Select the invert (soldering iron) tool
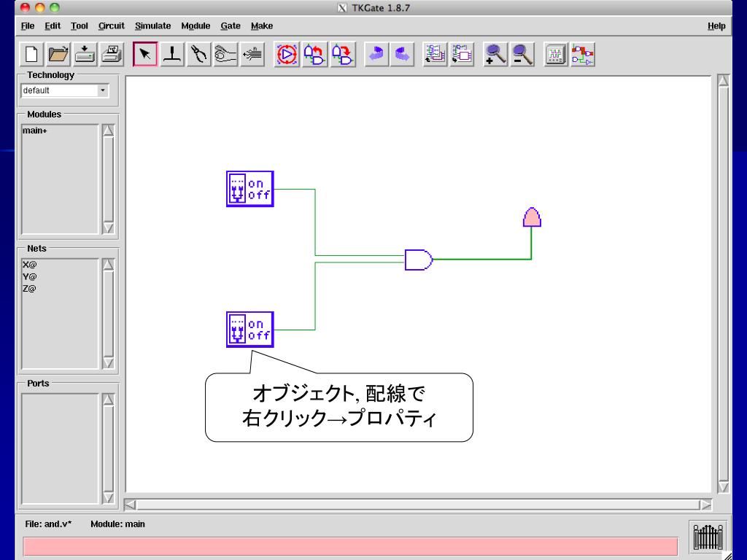The height and width of the screenshot is (560, 747). 172,54
